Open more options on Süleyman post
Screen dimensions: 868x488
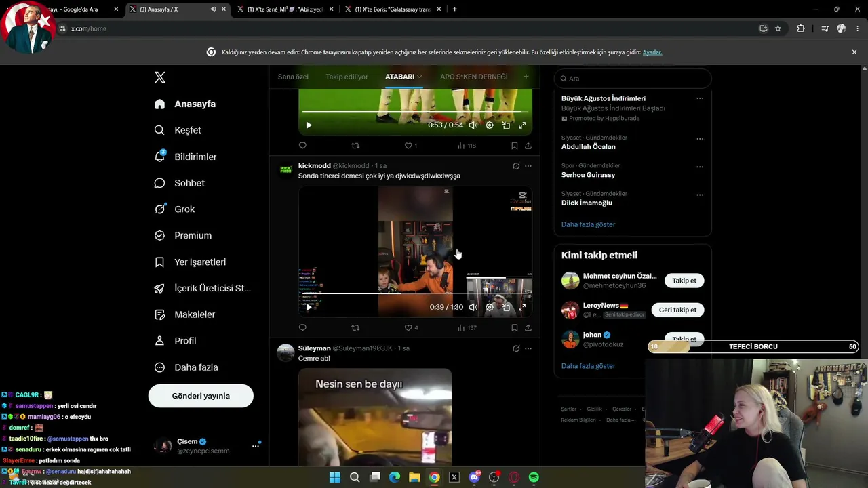(x=528, y=348)
